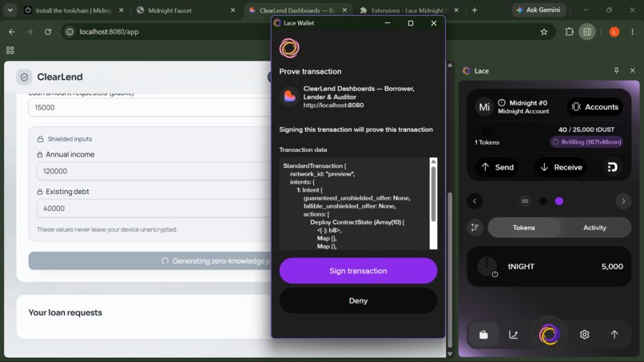This screenshot has width=644, height=362.
Task: Maximize the Lace Wallet popup window
Action: tap(411, 23)
